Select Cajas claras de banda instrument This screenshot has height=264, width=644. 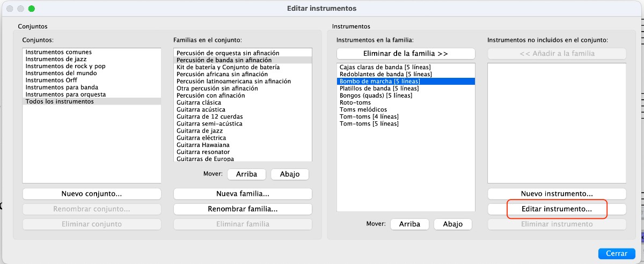pos(385,67)
